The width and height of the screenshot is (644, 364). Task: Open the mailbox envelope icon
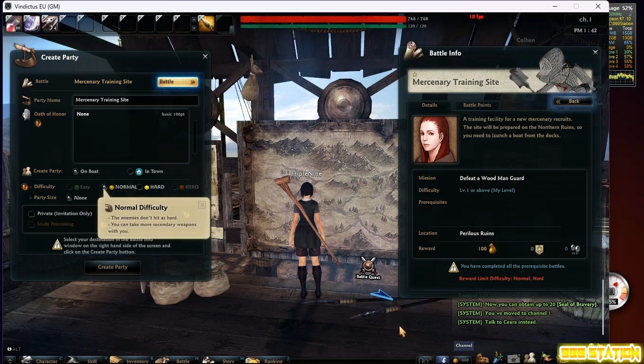tap(514, 359)
